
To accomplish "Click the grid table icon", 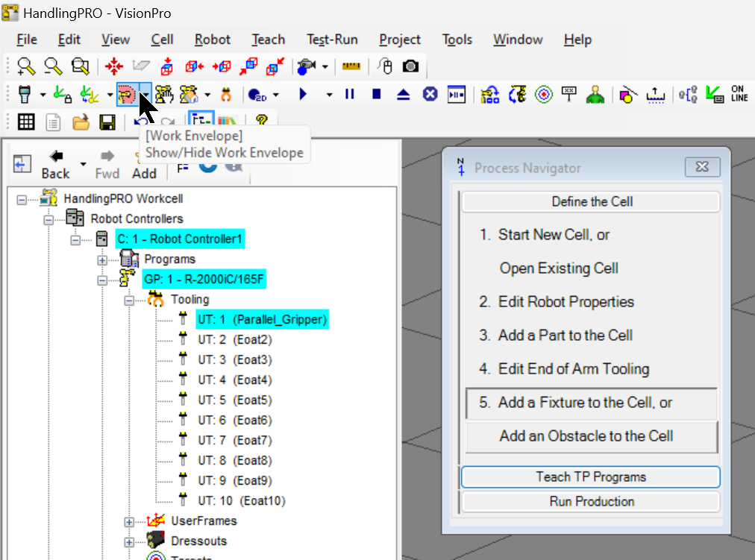I will click(26, 122).
